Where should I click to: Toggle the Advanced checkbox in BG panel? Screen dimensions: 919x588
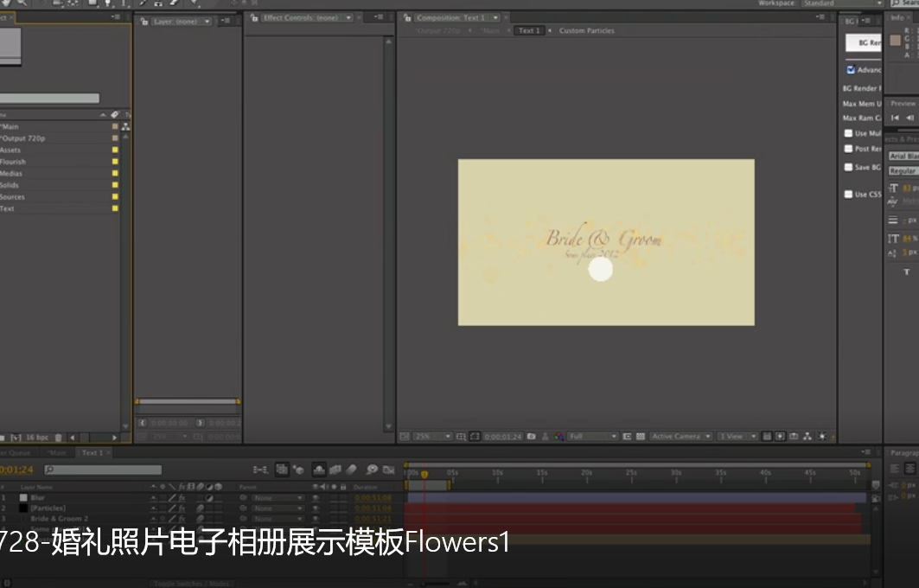851,70
